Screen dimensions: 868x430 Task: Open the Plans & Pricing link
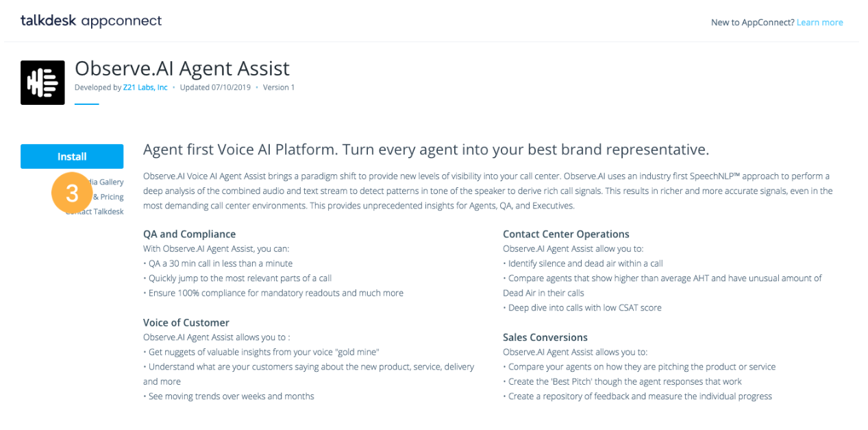pyautogui.click(x=108, y=197)
